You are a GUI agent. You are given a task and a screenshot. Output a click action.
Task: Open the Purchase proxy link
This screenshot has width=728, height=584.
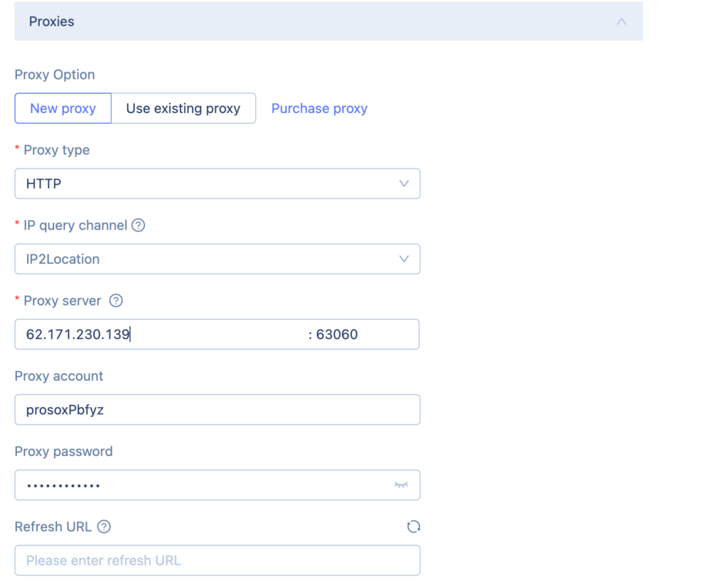[318, 108]
